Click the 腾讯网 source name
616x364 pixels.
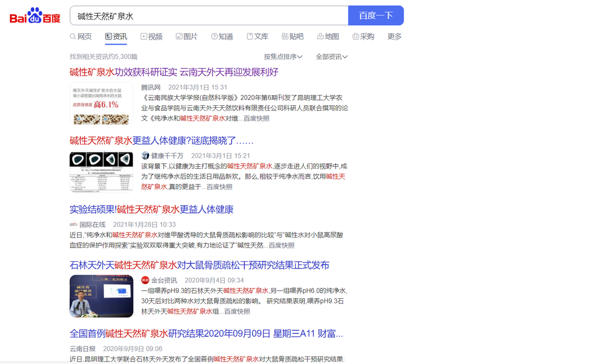click(x=151, y=87)
